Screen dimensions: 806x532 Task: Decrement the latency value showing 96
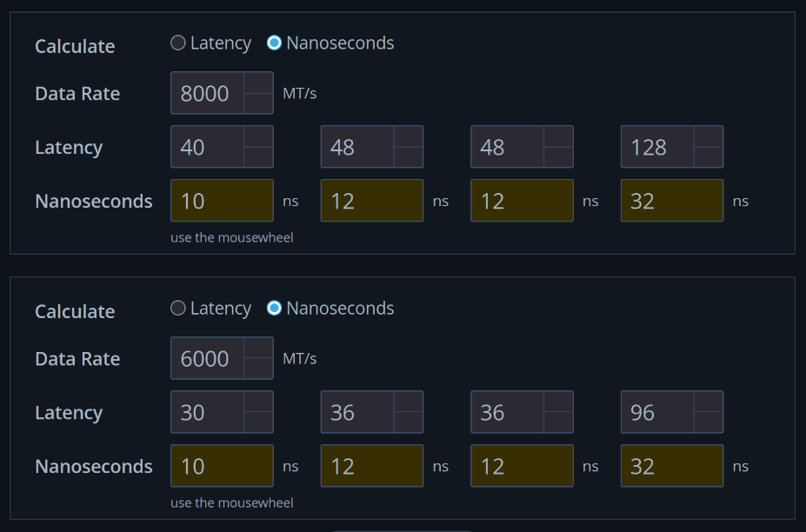tap(708, 422)
